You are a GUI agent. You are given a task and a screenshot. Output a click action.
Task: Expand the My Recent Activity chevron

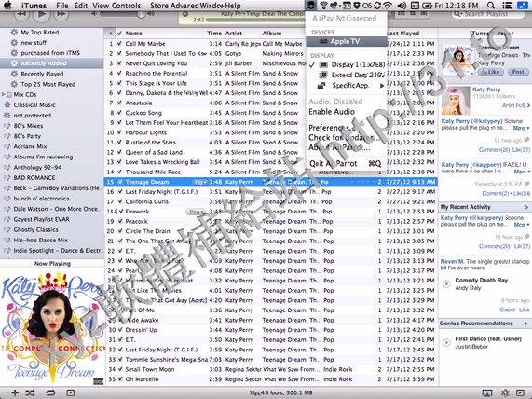click(x=526, y=207)
